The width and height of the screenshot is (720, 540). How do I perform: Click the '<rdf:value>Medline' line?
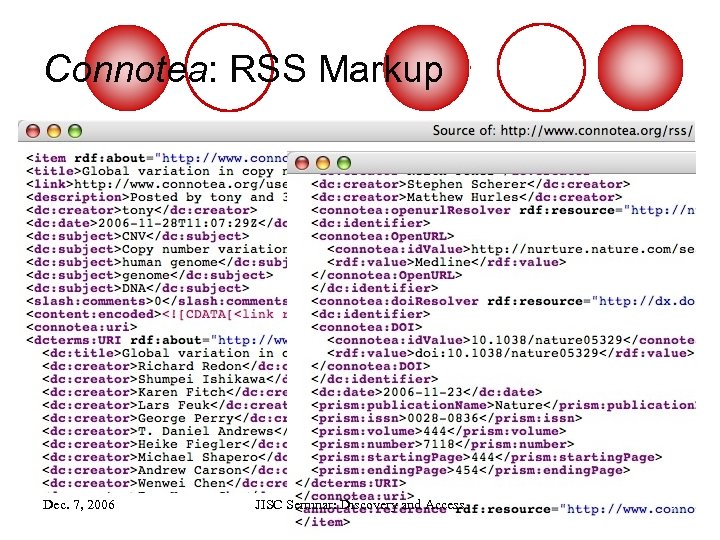(x=446, y=262)
